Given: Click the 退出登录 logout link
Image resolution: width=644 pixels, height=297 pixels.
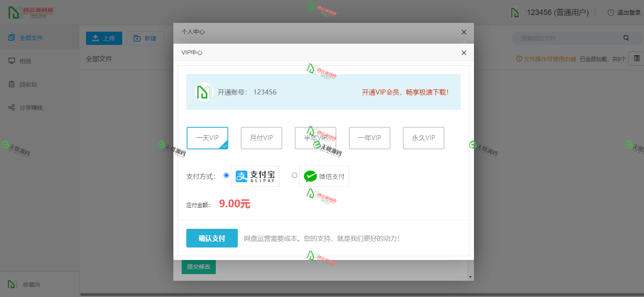Looking at the screenshot, I should coord(628,12).
